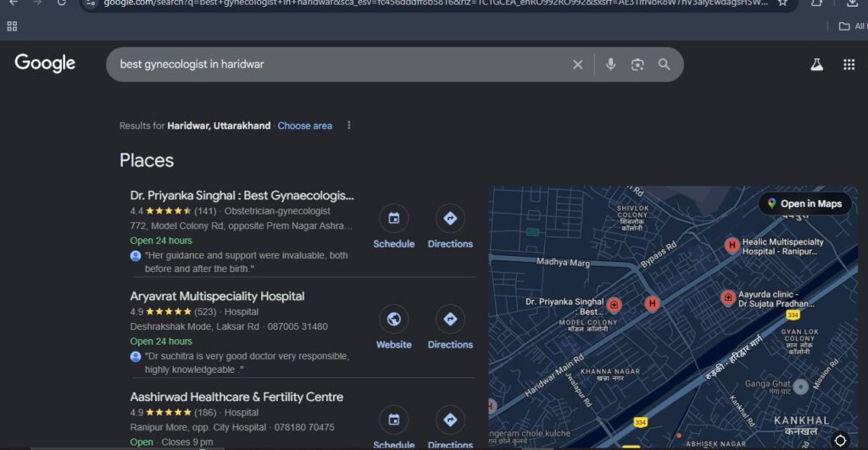Click the Choose area link
The image size is (868, 450).
tap(304, 125)
